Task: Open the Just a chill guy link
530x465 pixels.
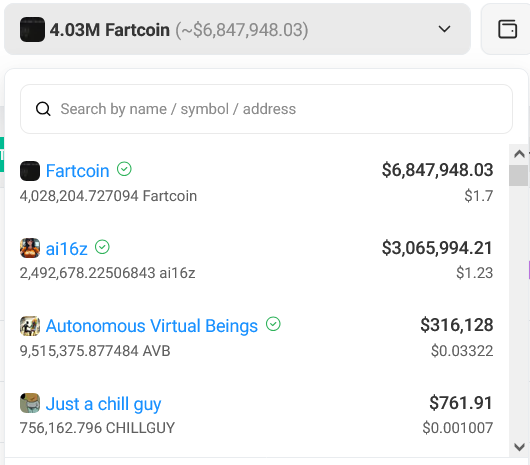Action: (103, 404)
